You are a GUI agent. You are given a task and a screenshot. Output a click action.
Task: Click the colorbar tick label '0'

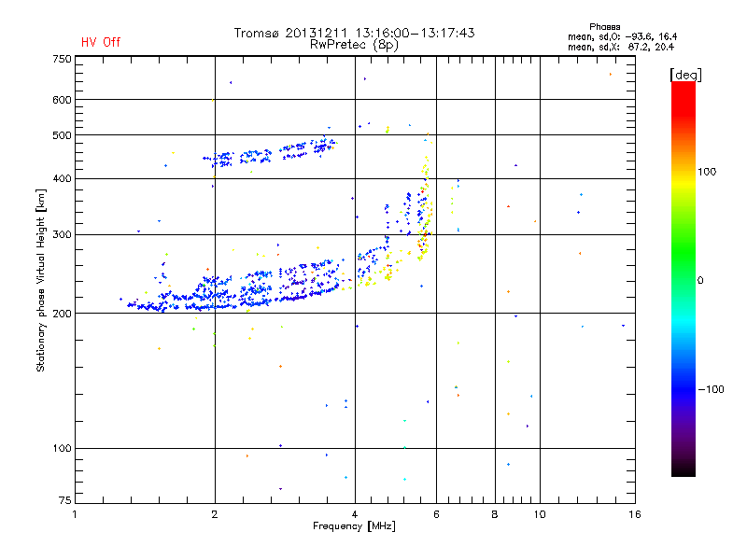pos(700,281)
